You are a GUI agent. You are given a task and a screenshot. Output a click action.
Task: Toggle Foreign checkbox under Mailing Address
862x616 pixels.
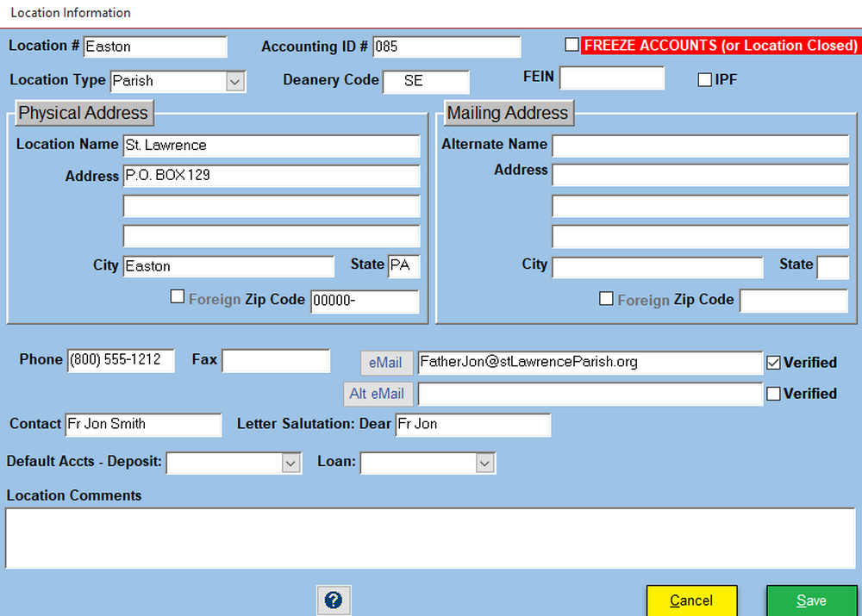[606, 299]
